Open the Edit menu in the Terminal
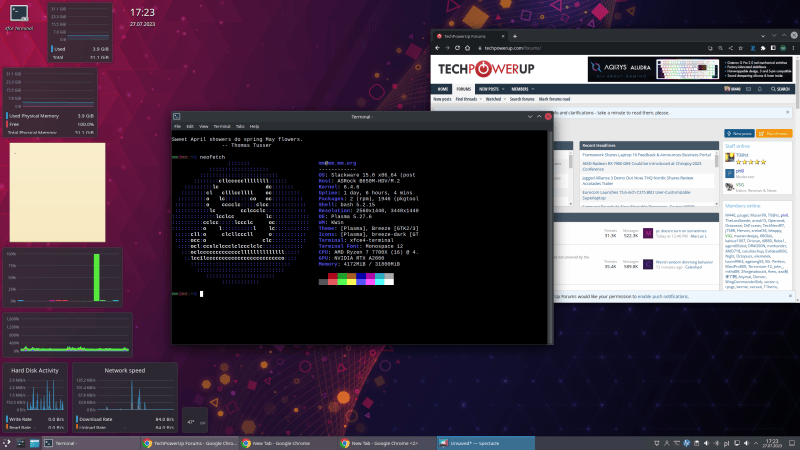 (190, 126)
